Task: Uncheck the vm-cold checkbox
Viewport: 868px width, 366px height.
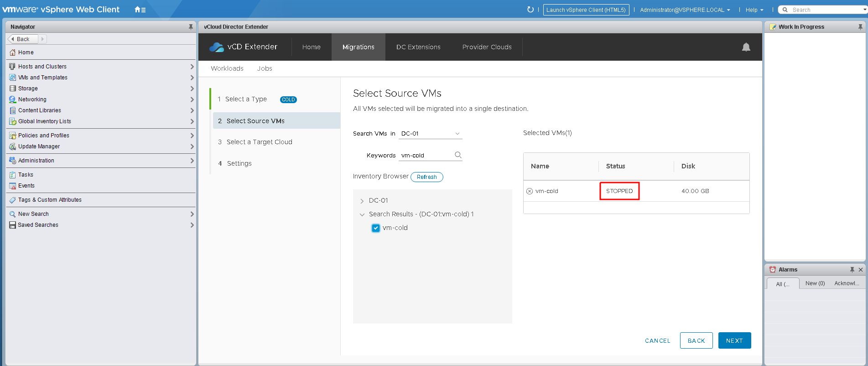Action: pyautogui.click(x=376, y=228)
